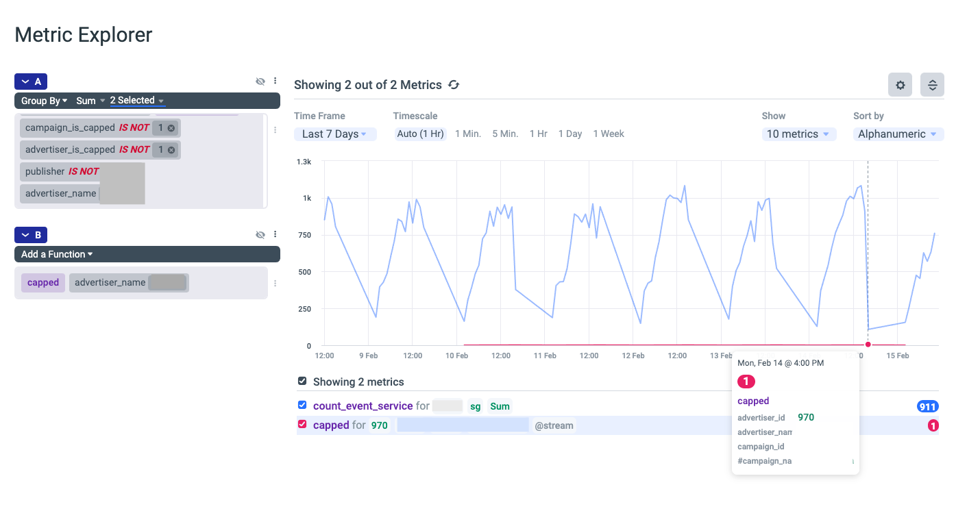Expand the Last 7 Days time frame

(x=334, y=134)
